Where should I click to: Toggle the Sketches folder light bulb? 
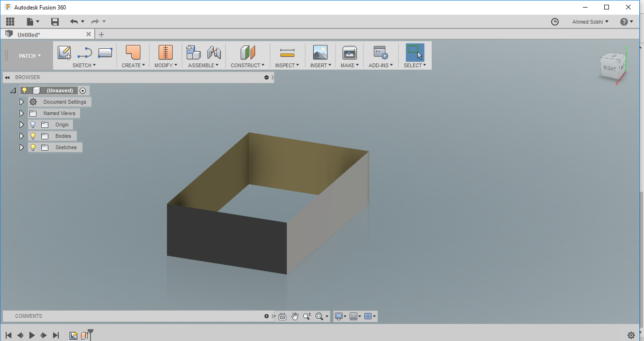[x=33, y=147]
